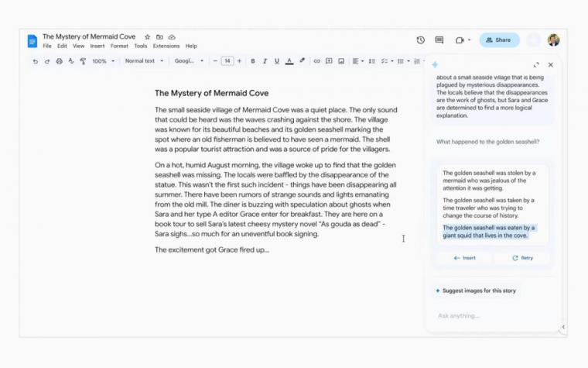Open line and paragraph spacing
This screenshot has width=588, height=368.
371,61
